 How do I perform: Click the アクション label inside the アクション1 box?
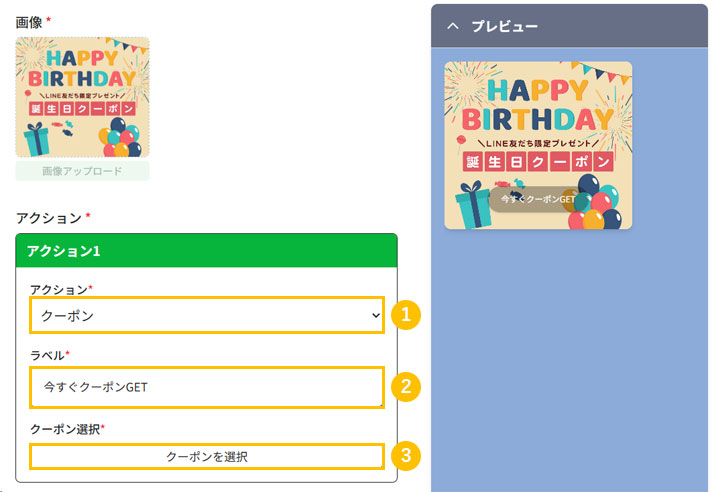click(59, 289)
